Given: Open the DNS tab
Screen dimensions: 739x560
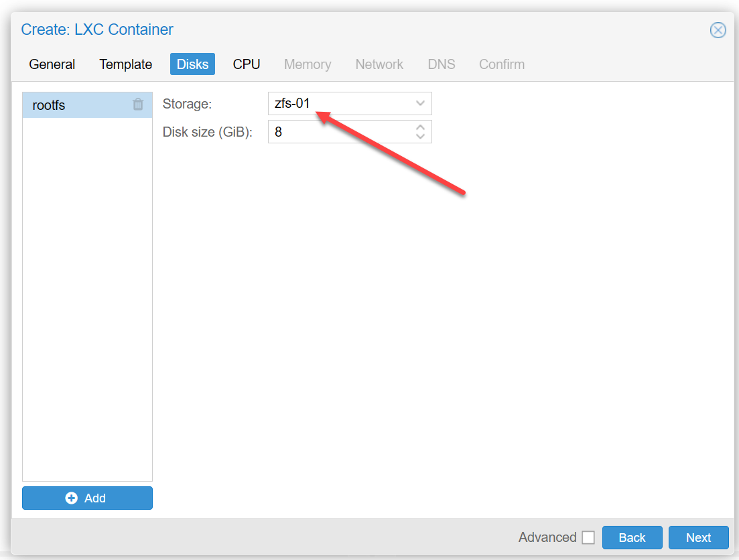Looking at the screenshot, I should (441, 64).
